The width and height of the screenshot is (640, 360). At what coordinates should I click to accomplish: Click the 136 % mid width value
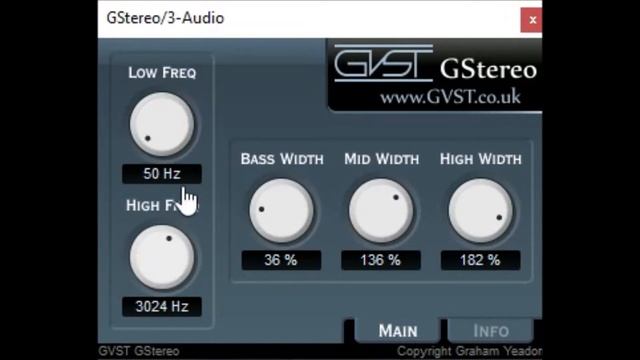[381, 260]
